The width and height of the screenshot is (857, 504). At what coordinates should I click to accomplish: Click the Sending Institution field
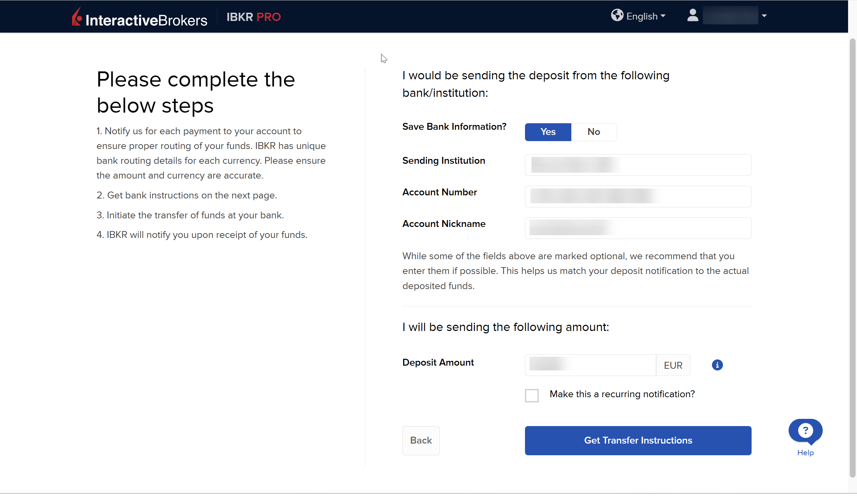point(638,165)
